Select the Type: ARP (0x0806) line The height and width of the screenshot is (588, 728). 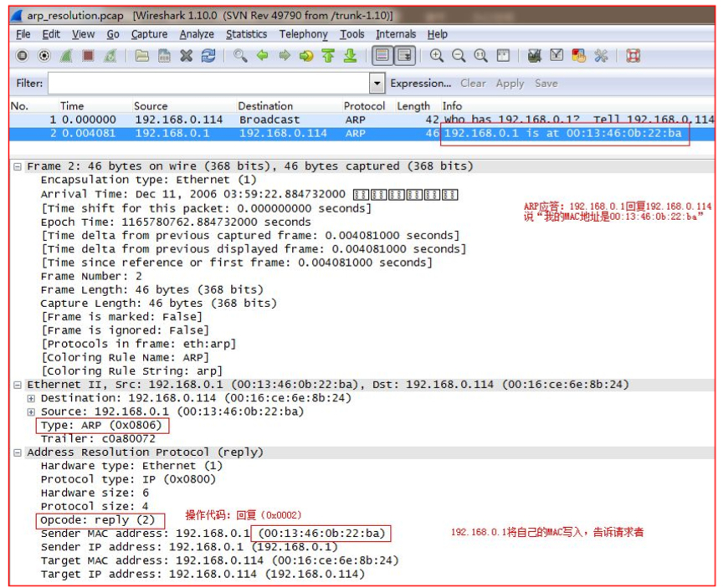101,426
